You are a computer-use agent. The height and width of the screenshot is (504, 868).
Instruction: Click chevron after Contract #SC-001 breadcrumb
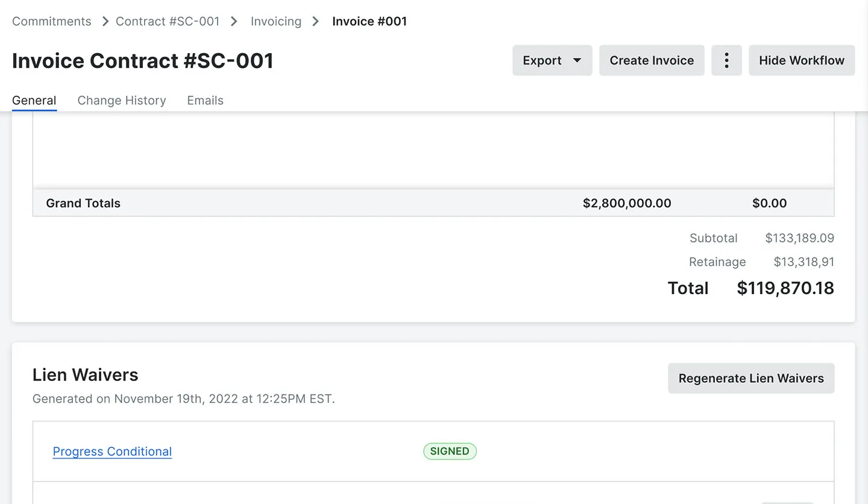234,21
